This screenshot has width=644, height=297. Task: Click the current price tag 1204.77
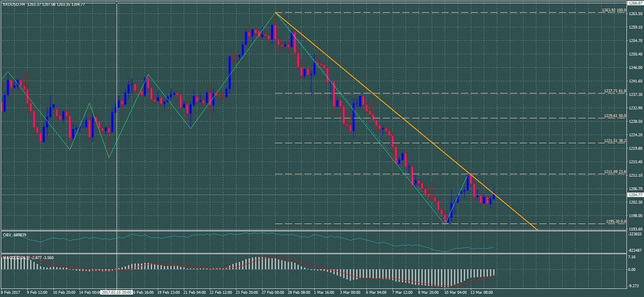click(x=635, y=195)
